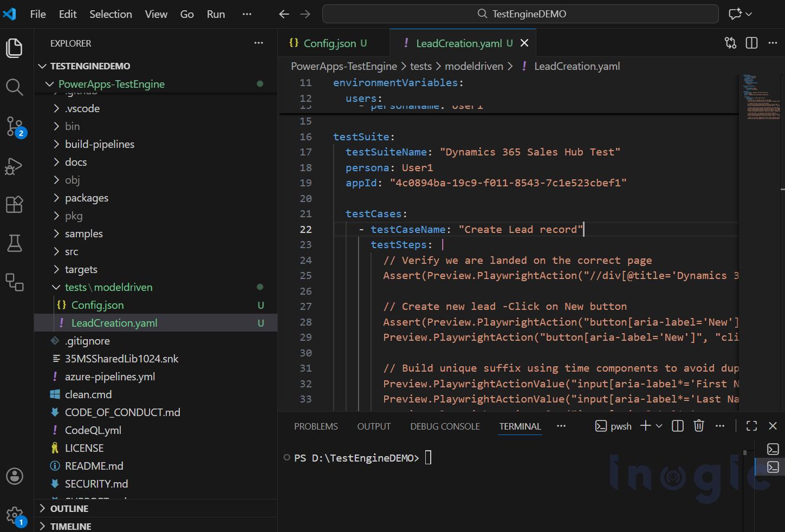The image size is (785, 532).
Task: Expand the docs folder
Action: [57, 161]
